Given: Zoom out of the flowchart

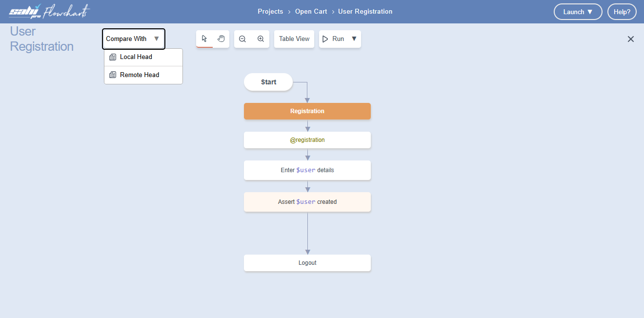Looking at the screenshot, I should point(242,39).
